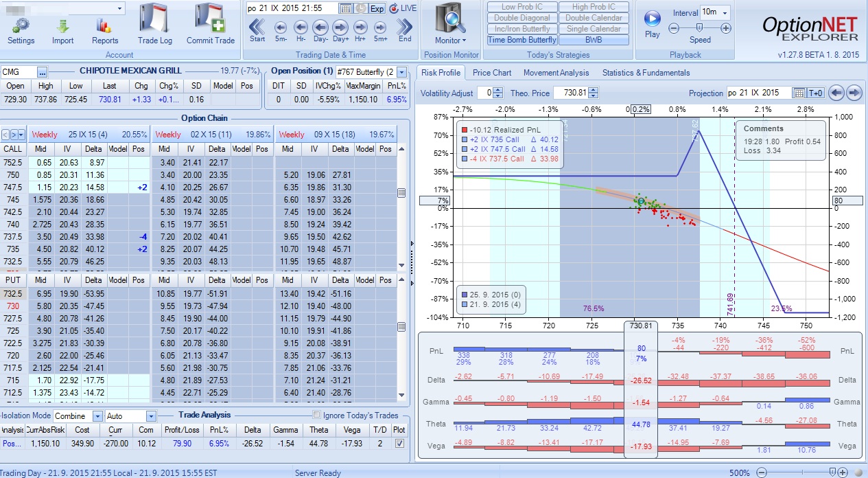Open the Monitor dropdown arrow

coord(465,41)
